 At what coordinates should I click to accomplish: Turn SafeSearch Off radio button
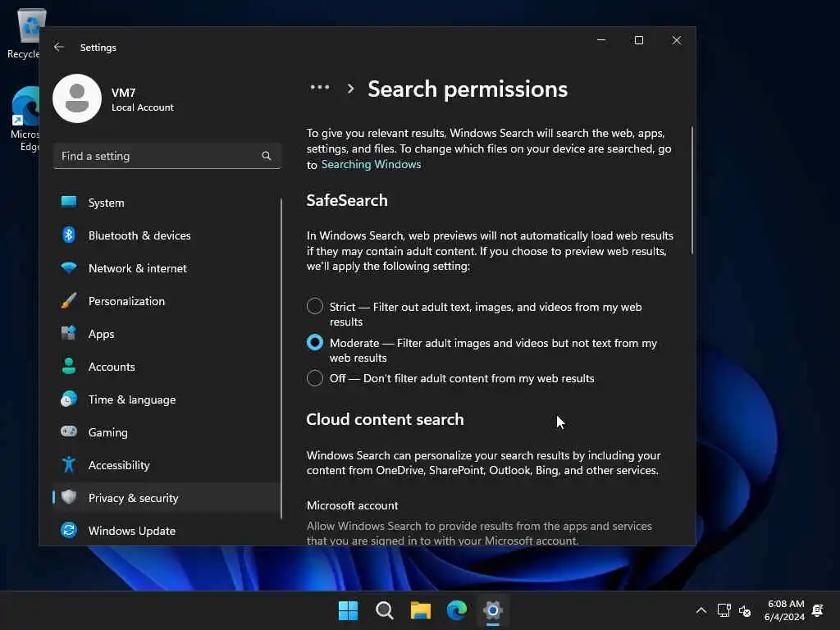(315, 378)
